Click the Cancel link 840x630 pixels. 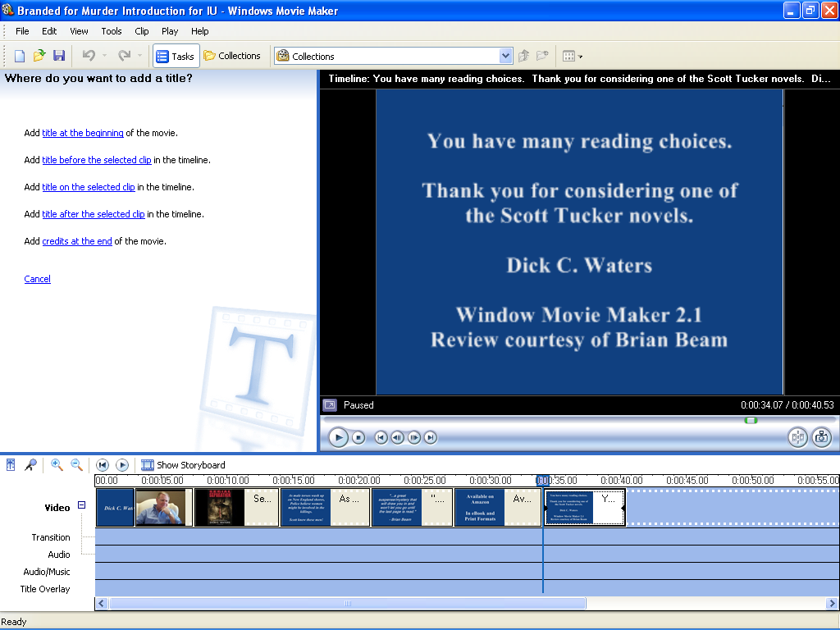coord(38,279)
